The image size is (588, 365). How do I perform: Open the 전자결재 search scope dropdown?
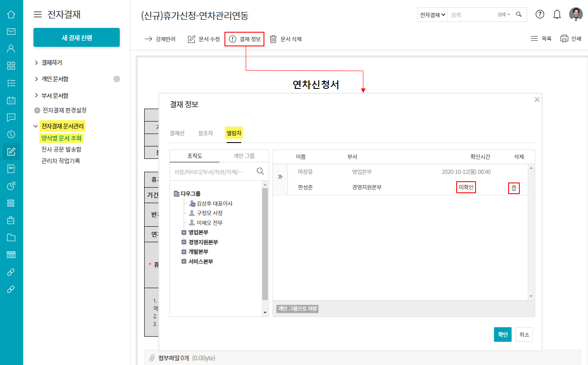pyautogui.click(x=432, y=15)
